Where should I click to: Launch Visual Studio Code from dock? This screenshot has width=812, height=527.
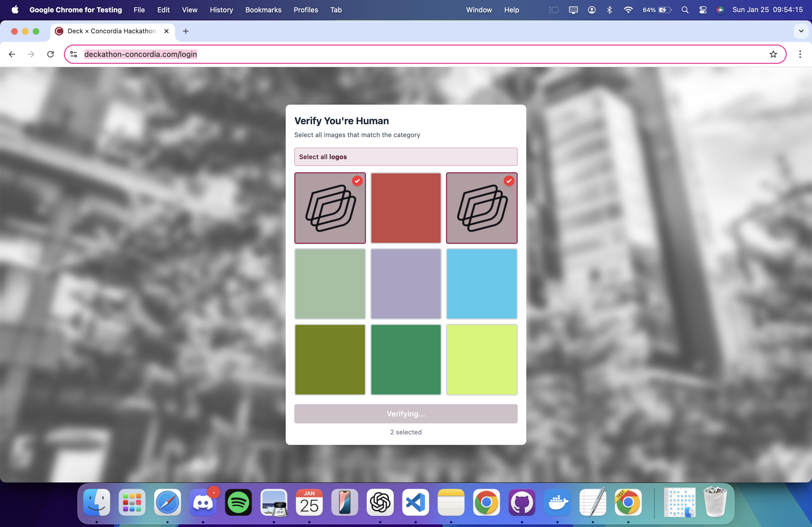(x=415, y=503)
